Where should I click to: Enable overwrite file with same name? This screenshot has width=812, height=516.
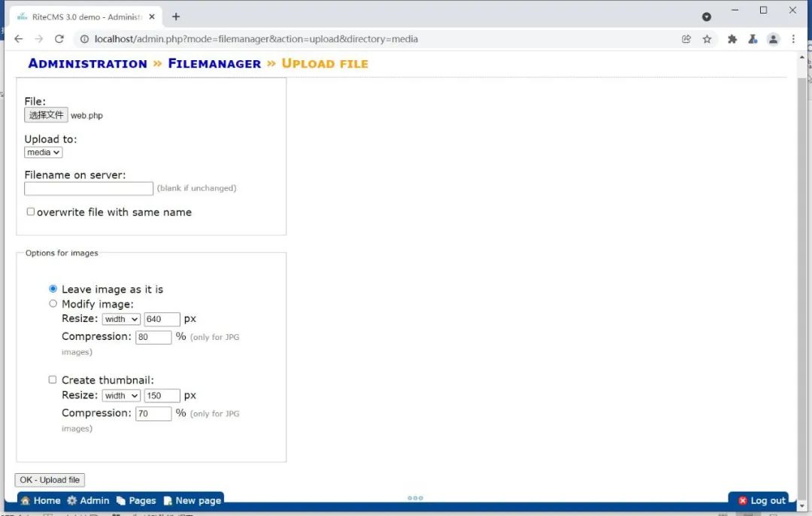point(31,211)
